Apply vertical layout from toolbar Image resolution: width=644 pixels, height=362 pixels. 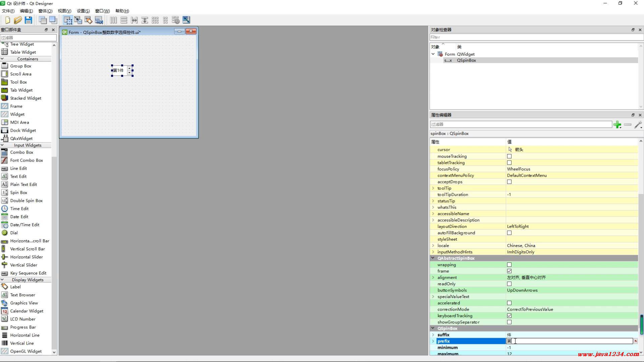[124, 20]
